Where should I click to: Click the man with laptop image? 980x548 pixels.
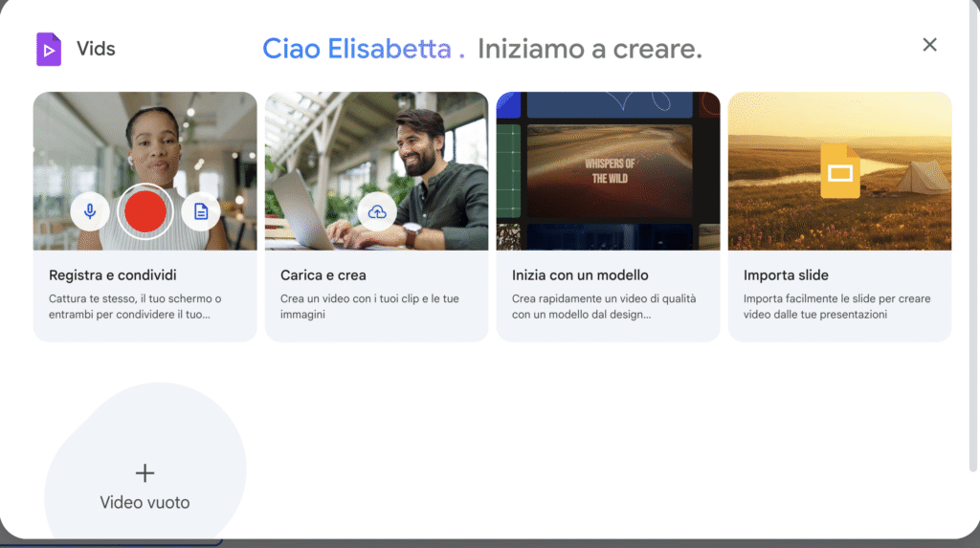pos(376,171)
